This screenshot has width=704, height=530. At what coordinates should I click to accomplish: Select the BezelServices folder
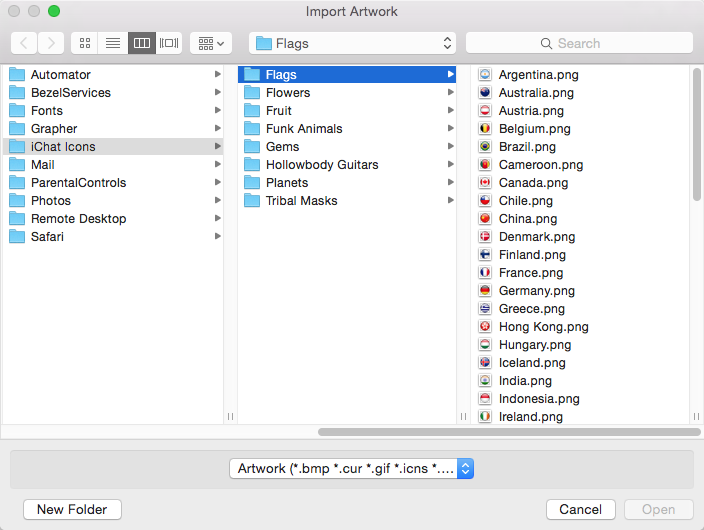pos(113,93)
